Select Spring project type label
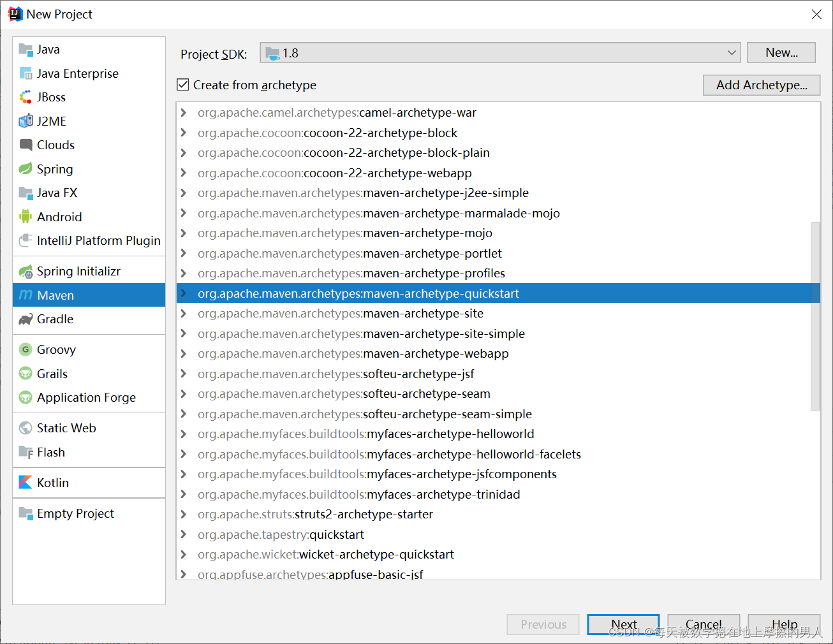 [x=55, y=169]
